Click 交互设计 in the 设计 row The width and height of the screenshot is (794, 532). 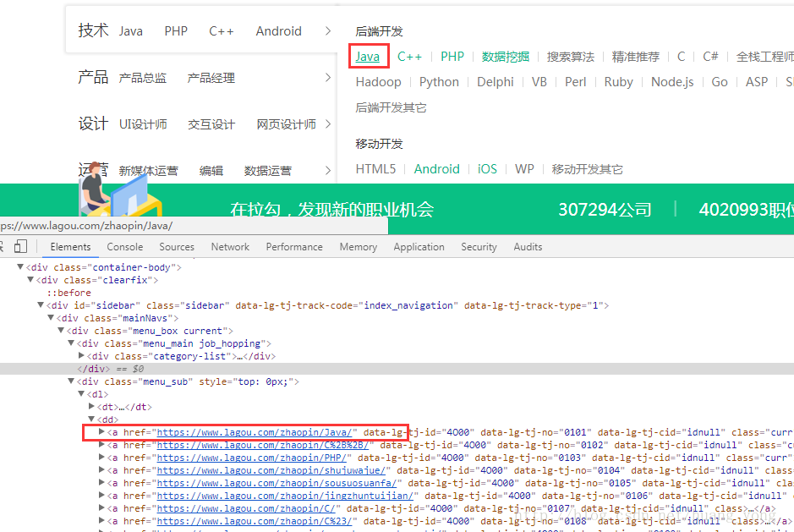pos(211,124)
